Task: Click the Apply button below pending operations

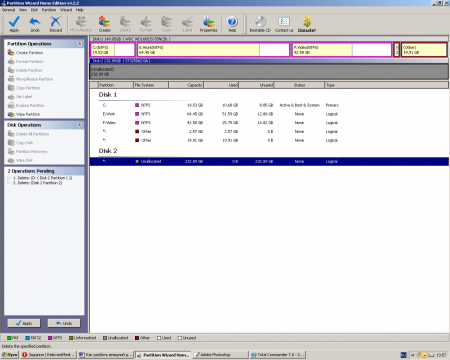Action: point(24,323)
